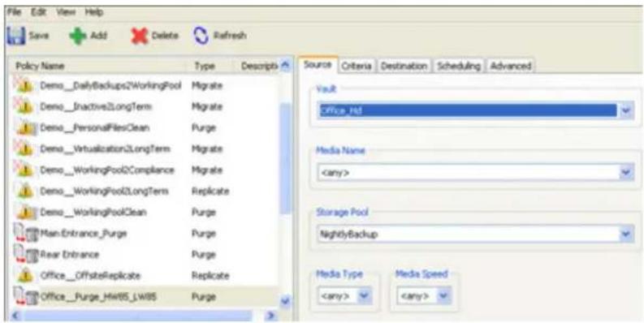This screenshot has height=323, width=644.
Task: Click the horizontal scrollbar thumb of policy list
Action: coord(137,317)
